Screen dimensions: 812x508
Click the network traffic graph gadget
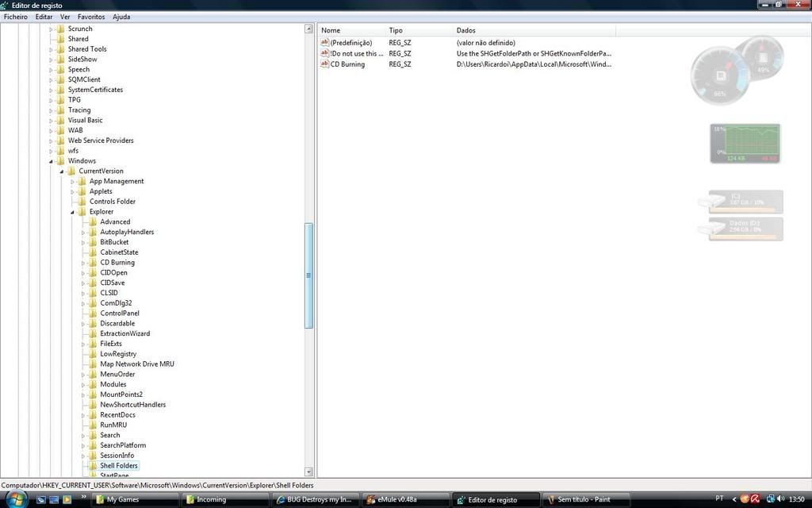(745, 144)
